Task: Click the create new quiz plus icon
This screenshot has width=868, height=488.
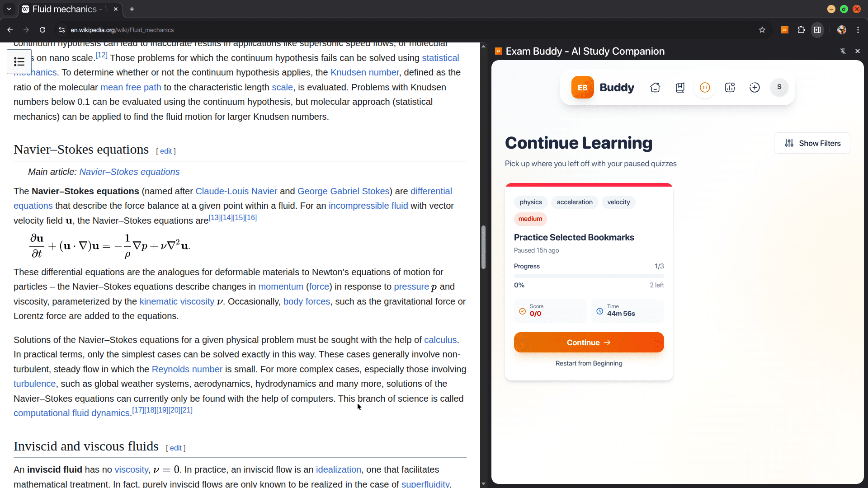Action: tap(755, 88)
